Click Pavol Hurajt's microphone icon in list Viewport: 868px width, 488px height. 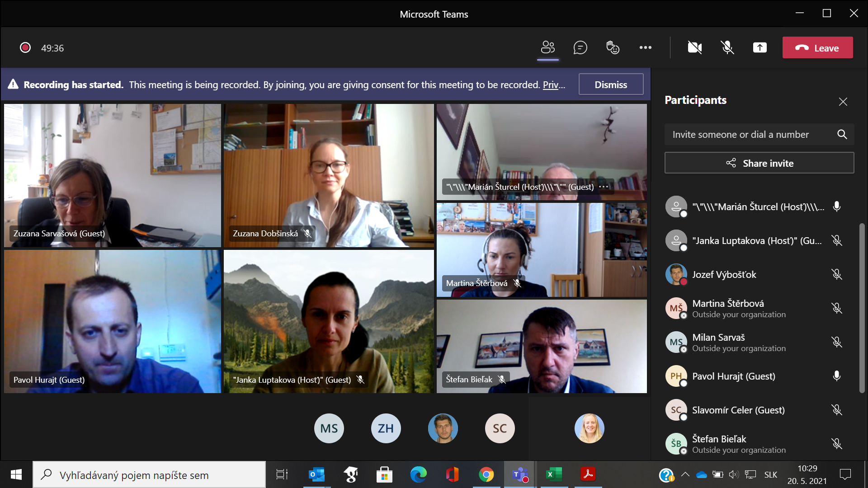pyautogui.click(x=836, y=376)
